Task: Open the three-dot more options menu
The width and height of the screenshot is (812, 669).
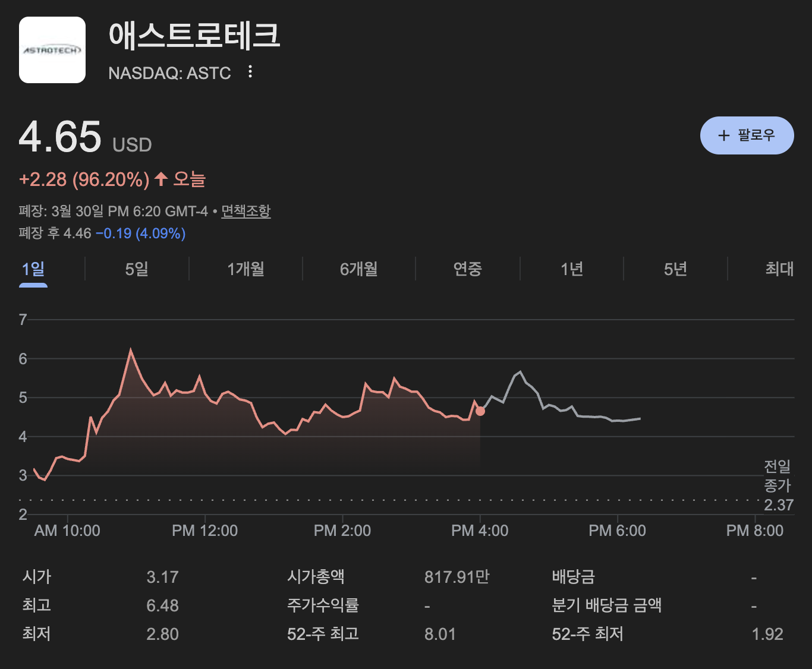Action: coord(250,72)
